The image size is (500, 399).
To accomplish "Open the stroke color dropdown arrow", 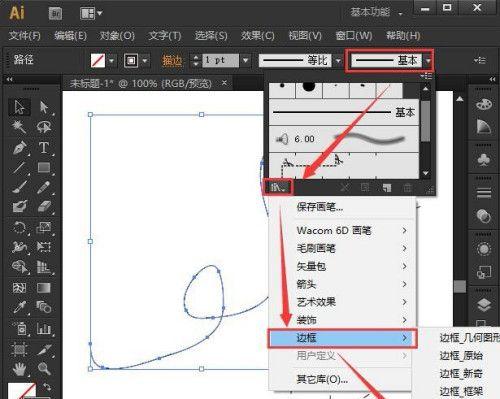I will pyautogui.click(x=145, y=61).
